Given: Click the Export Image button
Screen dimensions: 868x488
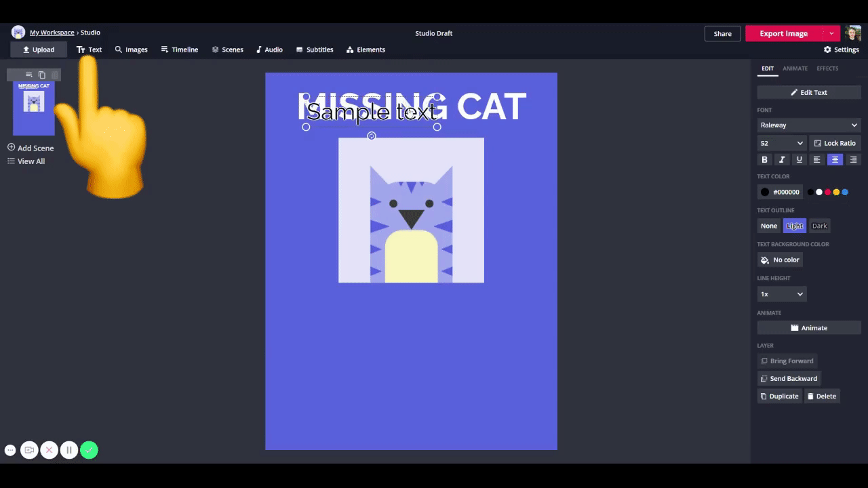Looking at the screenshot, I should pos(783,33).
